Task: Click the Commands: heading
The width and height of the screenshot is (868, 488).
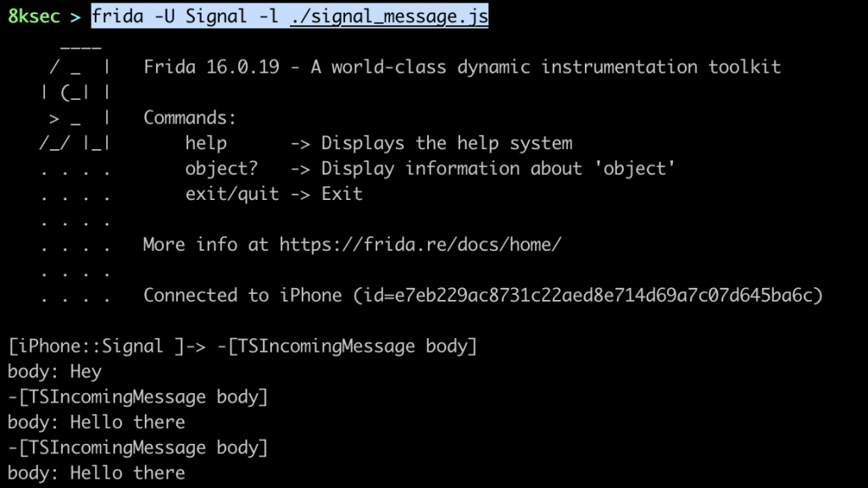Action: (190, 118)
